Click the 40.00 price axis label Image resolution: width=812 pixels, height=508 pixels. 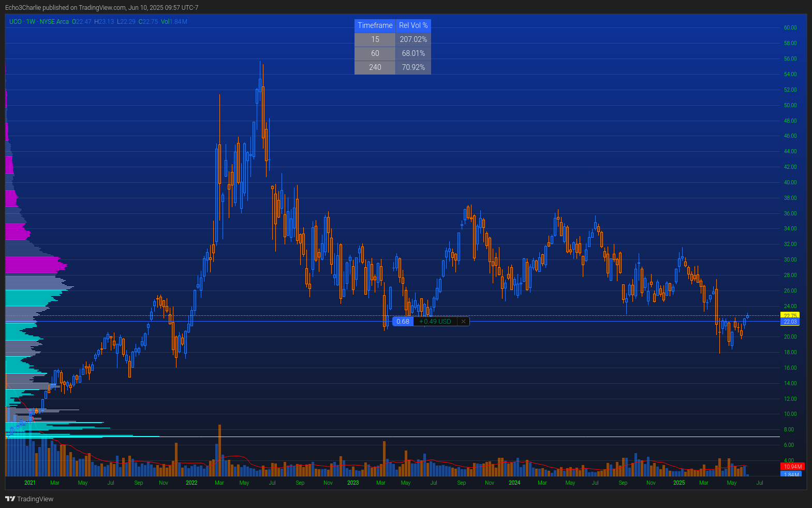pos(790,182)
